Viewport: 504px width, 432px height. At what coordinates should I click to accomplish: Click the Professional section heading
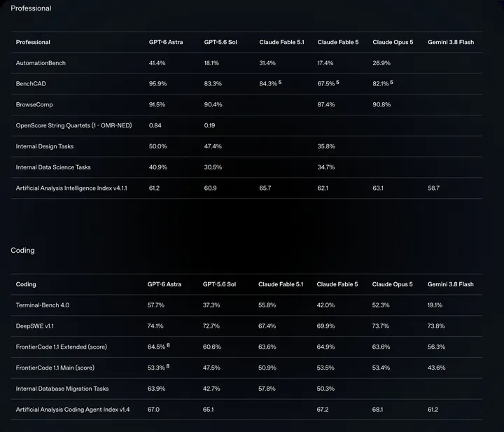(x=31, y=8)
